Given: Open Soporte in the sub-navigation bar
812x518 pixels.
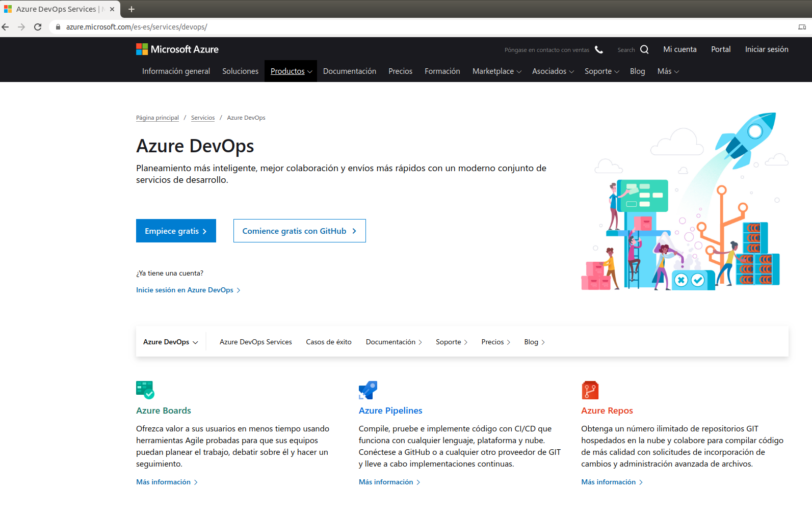Looking at the screenshot, I should (452, 342).
